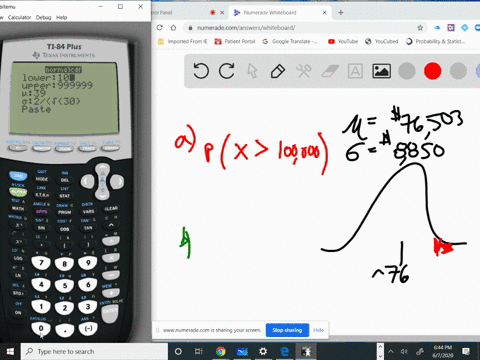Choose the gray swatch right of red
Image resolution: width=480 pixels, height=360 pixels.
point(458,71)
